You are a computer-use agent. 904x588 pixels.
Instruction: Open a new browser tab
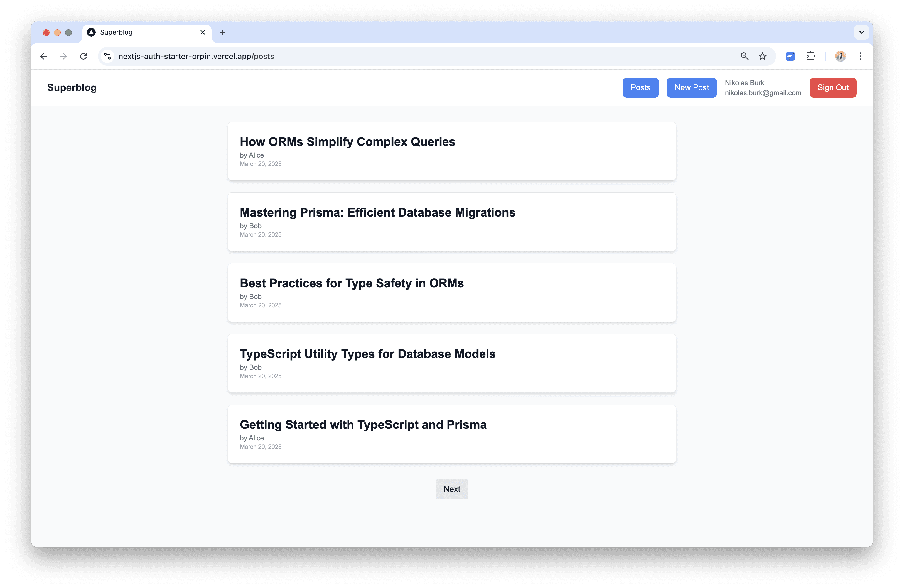point(223,32)
